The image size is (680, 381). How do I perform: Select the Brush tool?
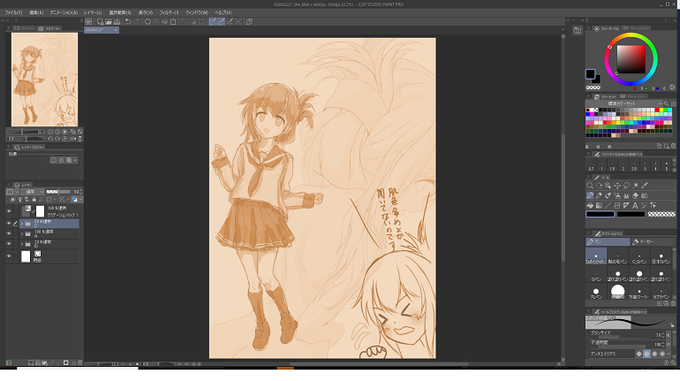(608, 195)
